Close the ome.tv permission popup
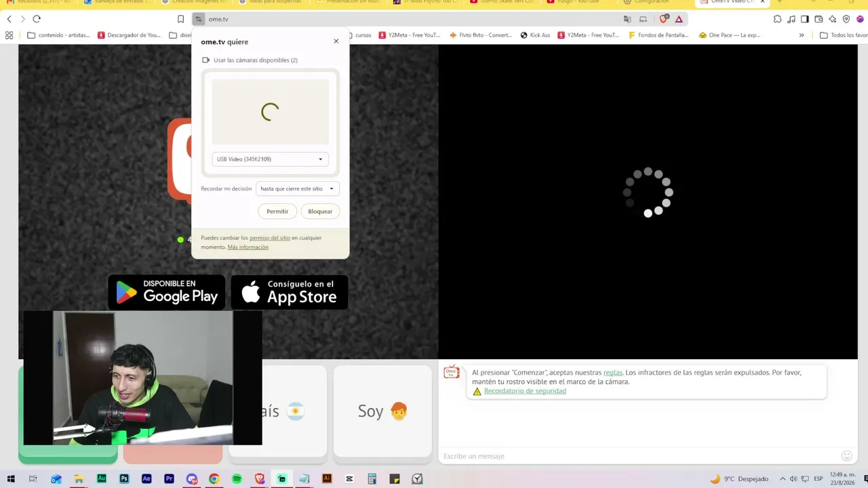 [336, 41]
